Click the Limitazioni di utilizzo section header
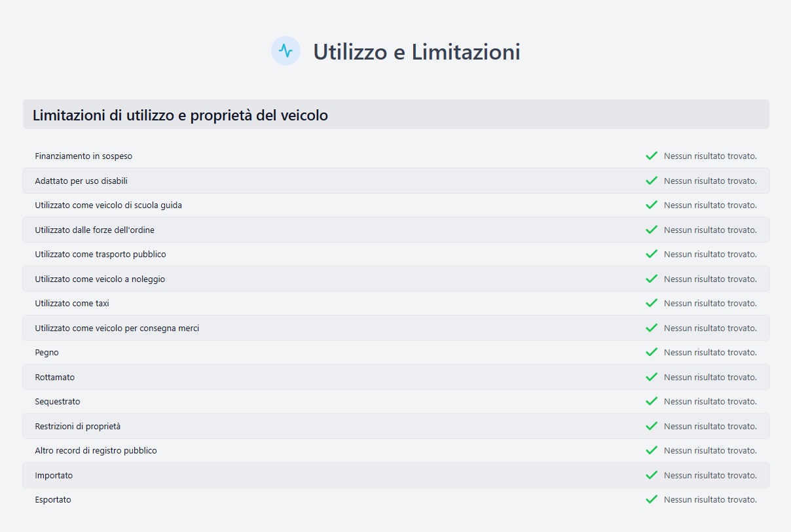Image resolution: width=791 pixels, height=532 pixels. pos(180,116)
